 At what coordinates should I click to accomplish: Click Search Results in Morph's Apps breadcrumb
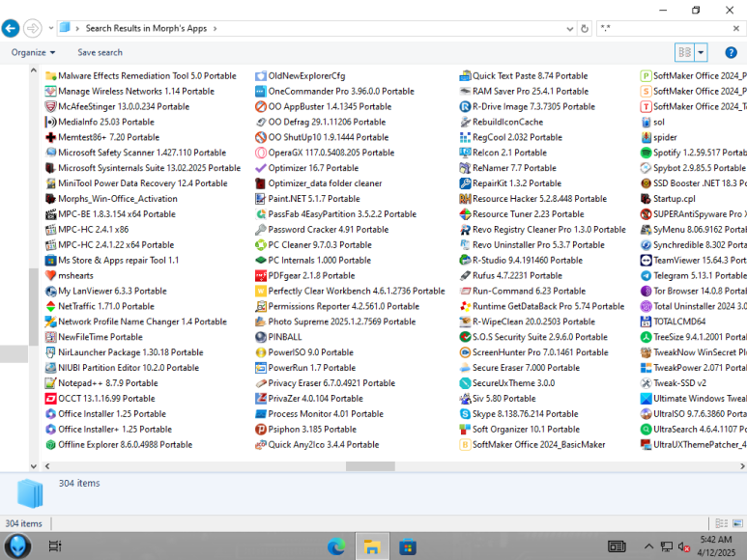(x=146, y=29)
